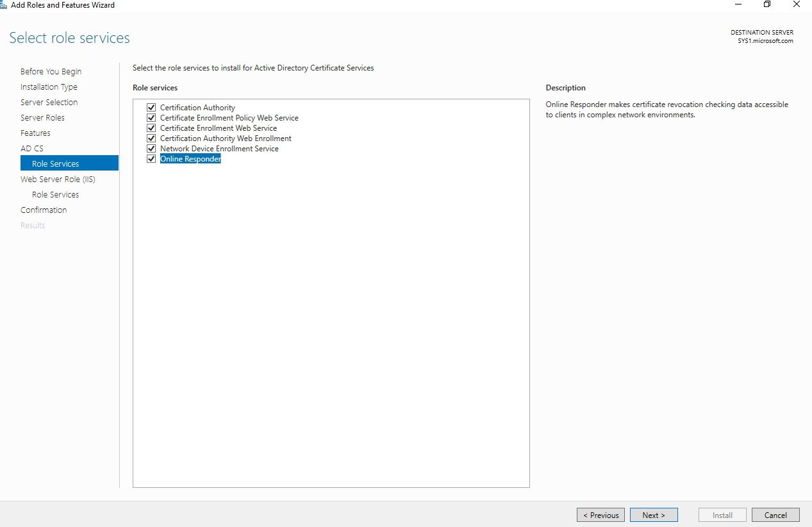Open the Installation Type page

click(49, 87)
